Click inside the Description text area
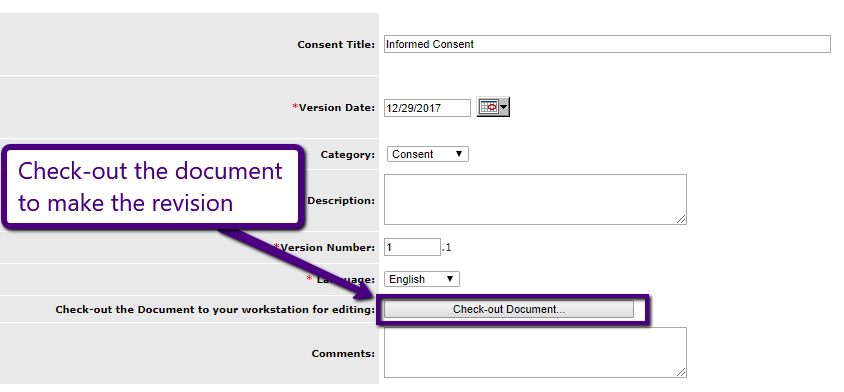 point(535,199)
